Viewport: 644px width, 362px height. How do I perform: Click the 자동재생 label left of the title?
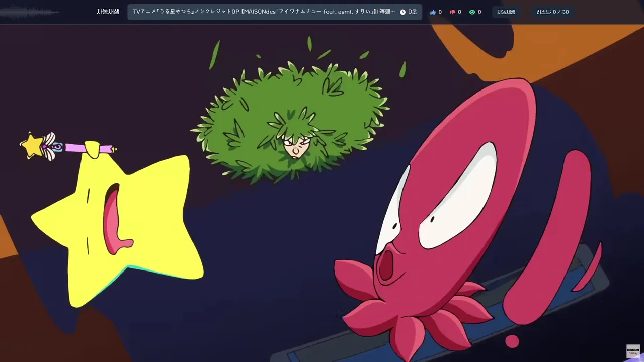[108, 12]
